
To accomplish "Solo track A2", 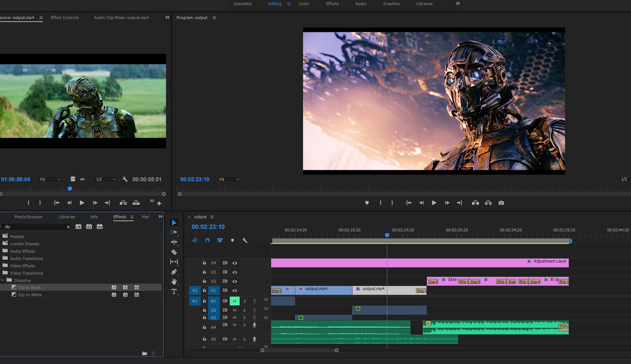I will [244, 310].
